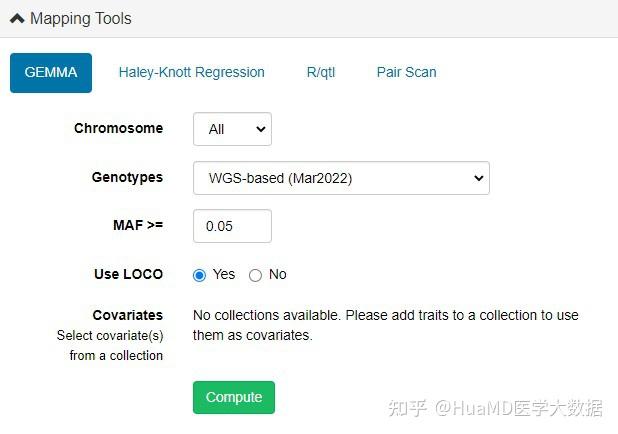Click the 'Select covariate(s) from a collection' hint
Image resolution: width=618 pixels, height=434 pixels.
(x=110, y=345)
